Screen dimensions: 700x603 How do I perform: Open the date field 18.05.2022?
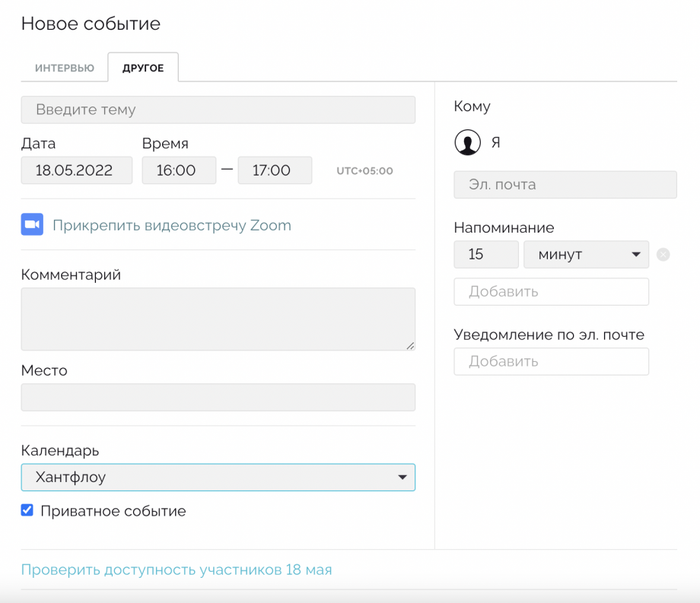(76, 170)
